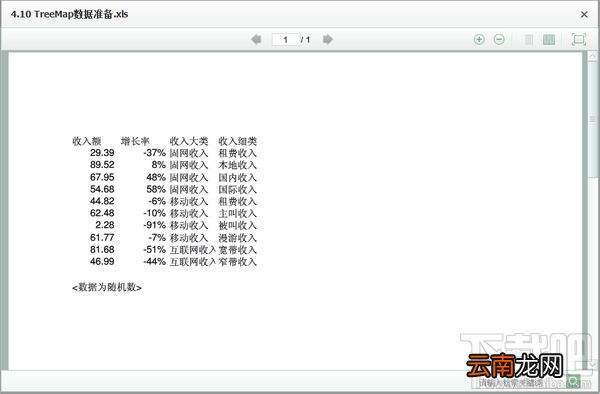Go to previous page arrow
Viewport: 600px width, 394px height.
[x=256, y=39]
